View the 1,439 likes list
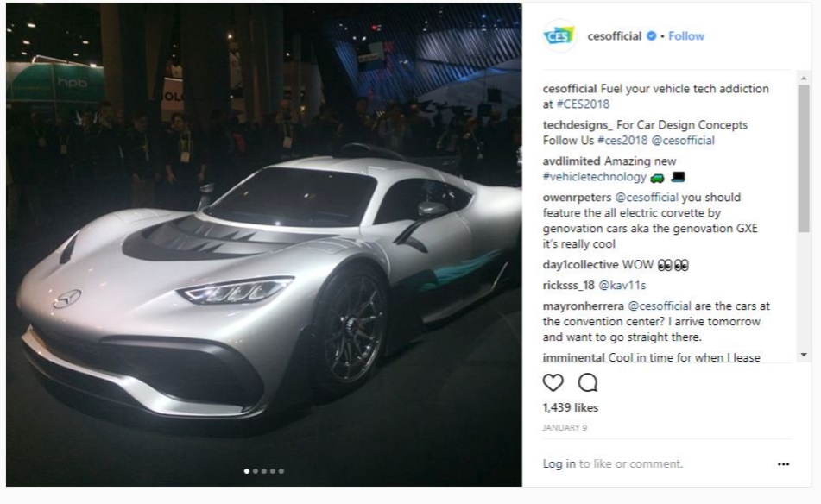The width and height of the screenshot is (821, 504). [570, 407]
